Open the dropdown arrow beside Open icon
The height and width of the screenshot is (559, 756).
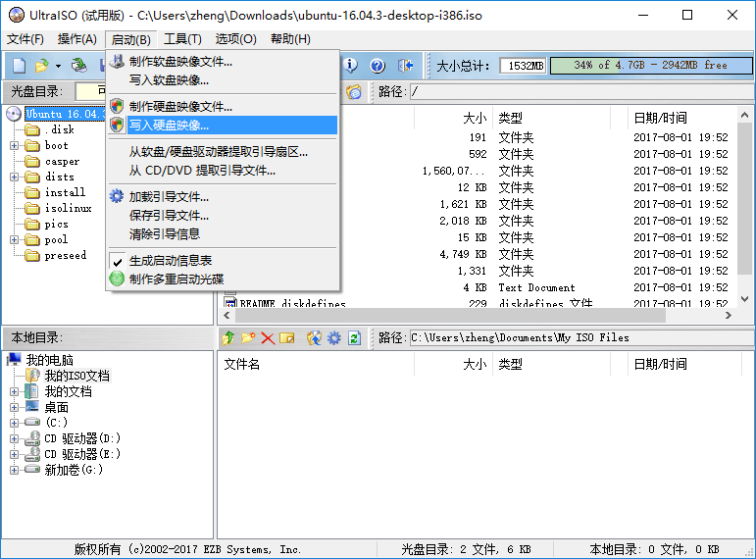[58, 66]
